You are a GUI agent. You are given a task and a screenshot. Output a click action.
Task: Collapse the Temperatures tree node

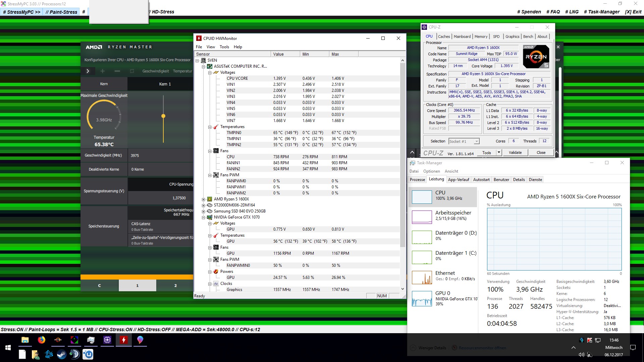[210, 127]
